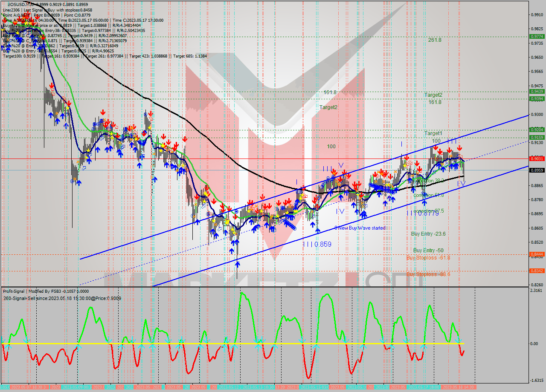Click the 2.3161 oscillator scale value
The image size is (546, 392).
point(536,291)
